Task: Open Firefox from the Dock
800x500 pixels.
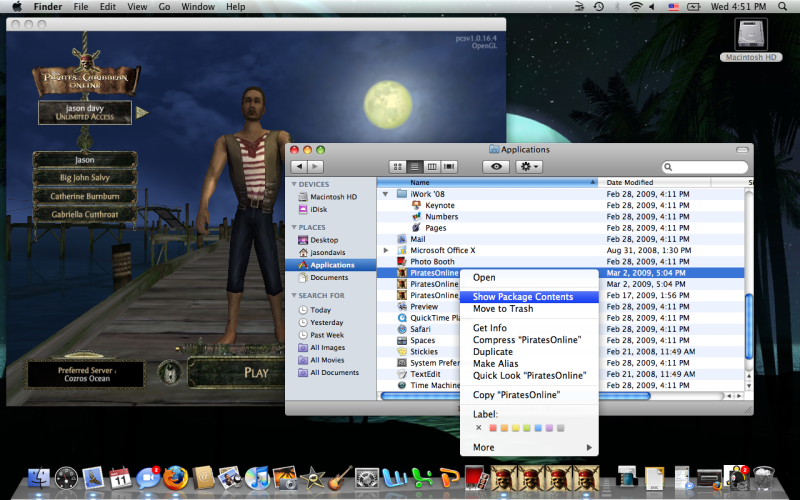Action: pos(175,478)
